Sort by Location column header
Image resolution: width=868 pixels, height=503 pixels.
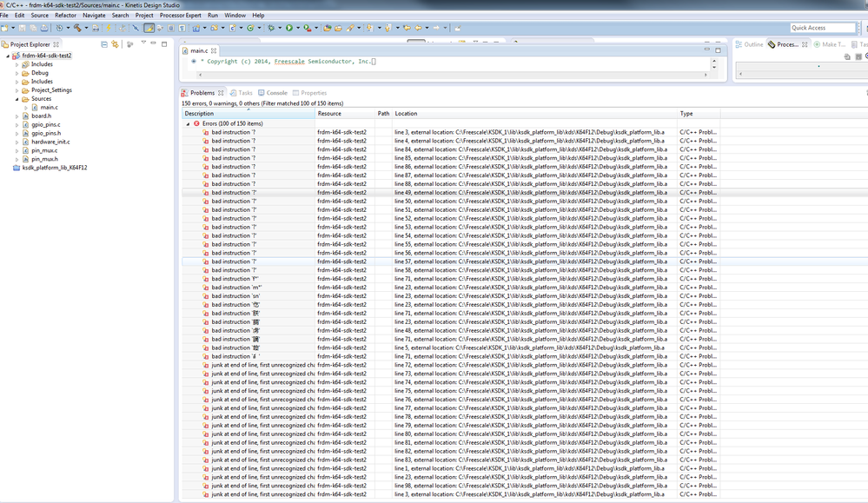click(534, 114)
